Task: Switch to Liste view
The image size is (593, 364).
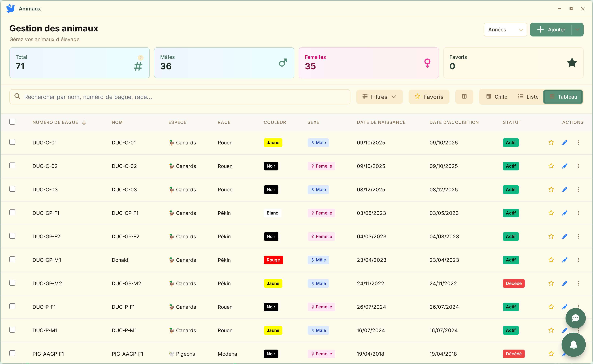Action: (x=528, y=97)
